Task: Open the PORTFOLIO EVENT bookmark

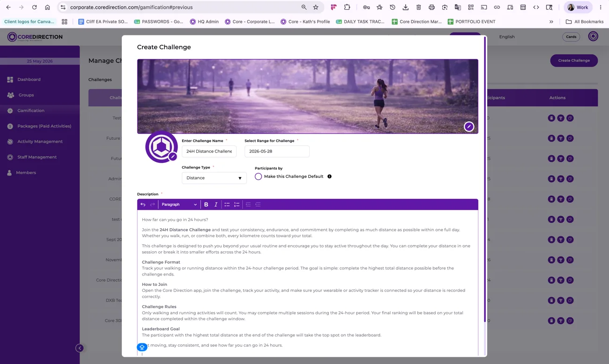Action: click(x=471, y=22)
